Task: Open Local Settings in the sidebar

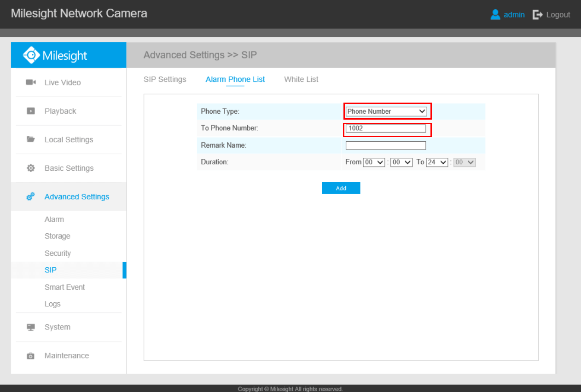Action: (x=69, y=139)
